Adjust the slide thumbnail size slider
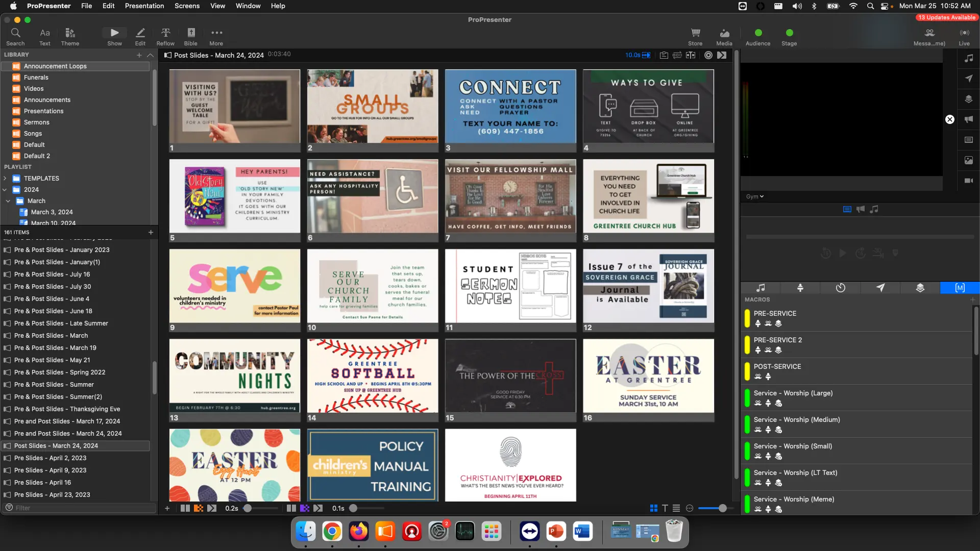 click(x=722, y=508)
